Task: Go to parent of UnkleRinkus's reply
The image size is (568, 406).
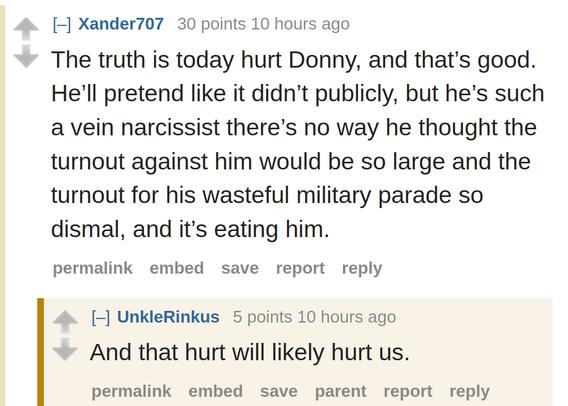Action: click(341, 392)
